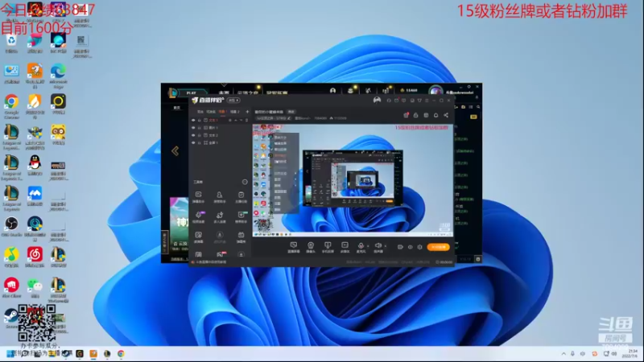
Task: Lock the 文本2 layer
Action: 199,135
